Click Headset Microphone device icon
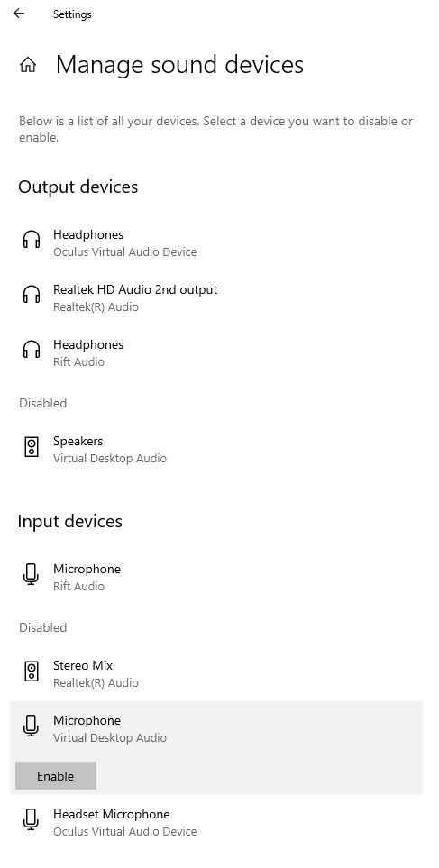 [32, 819]
